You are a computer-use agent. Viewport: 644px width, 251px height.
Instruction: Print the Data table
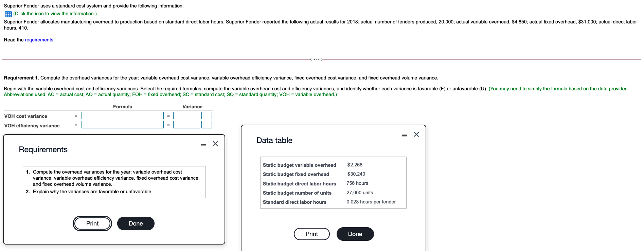(312, 234)
